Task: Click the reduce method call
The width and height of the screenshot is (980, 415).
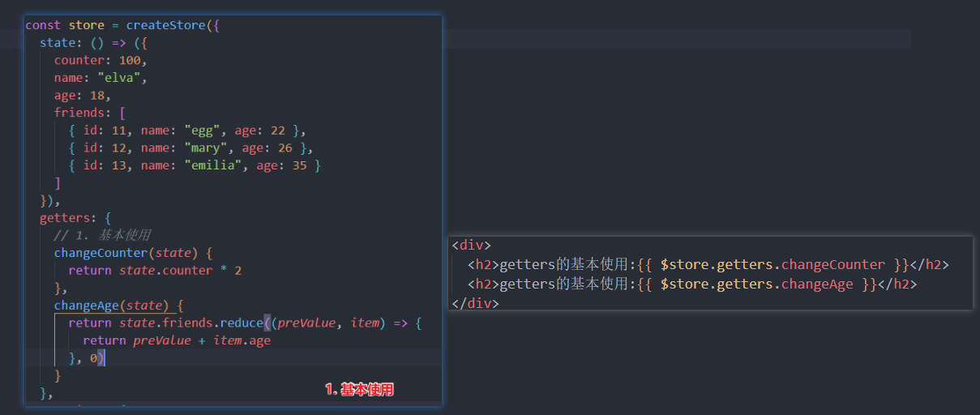Action: [242, 323]
